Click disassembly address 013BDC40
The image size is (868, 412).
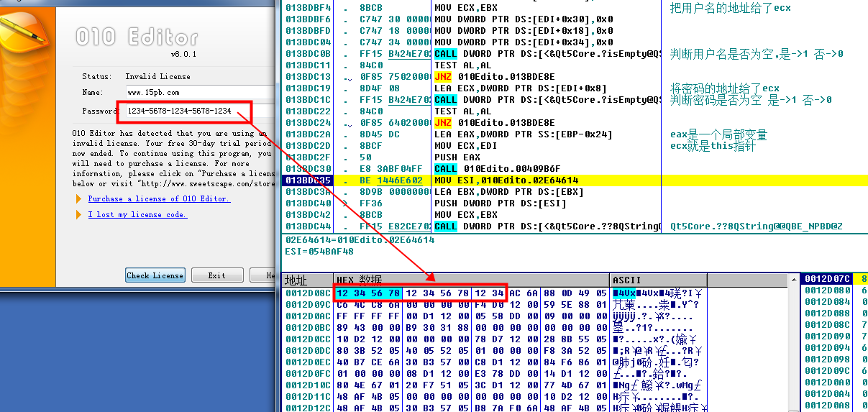tap(308, 203)
